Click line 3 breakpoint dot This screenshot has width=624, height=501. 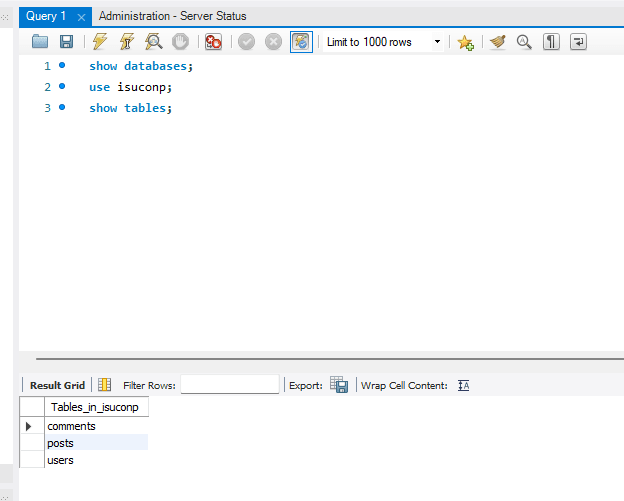tap(62, 107)
